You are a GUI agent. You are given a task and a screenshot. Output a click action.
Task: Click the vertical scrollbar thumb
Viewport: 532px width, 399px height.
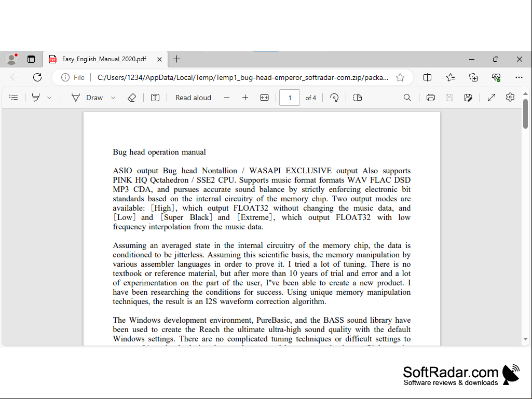(526, 114)
